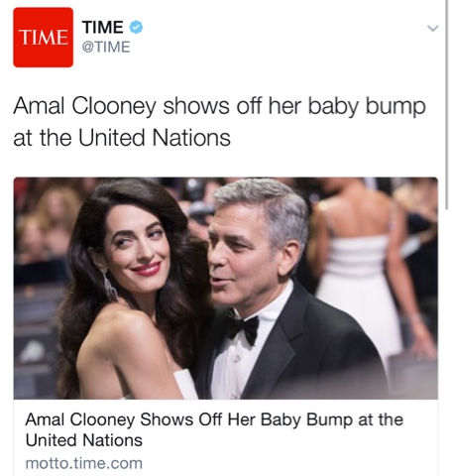
Task: Click the dark-haired woman in the preview photo
Action: (132, 291)
